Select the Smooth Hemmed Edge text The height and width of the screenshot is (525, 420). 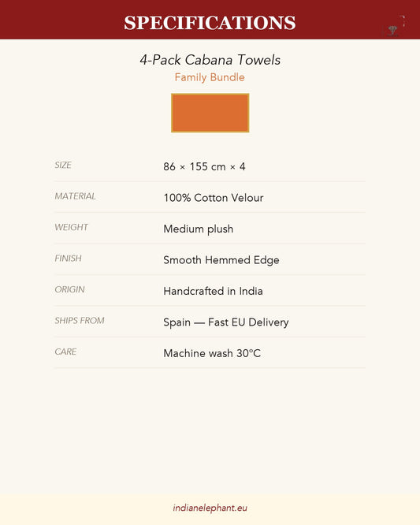pos(221,260)
